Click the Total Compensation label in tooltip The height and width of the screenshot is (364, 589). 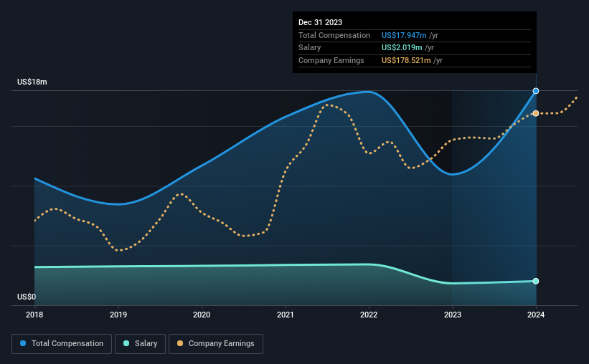coord(334,35)
